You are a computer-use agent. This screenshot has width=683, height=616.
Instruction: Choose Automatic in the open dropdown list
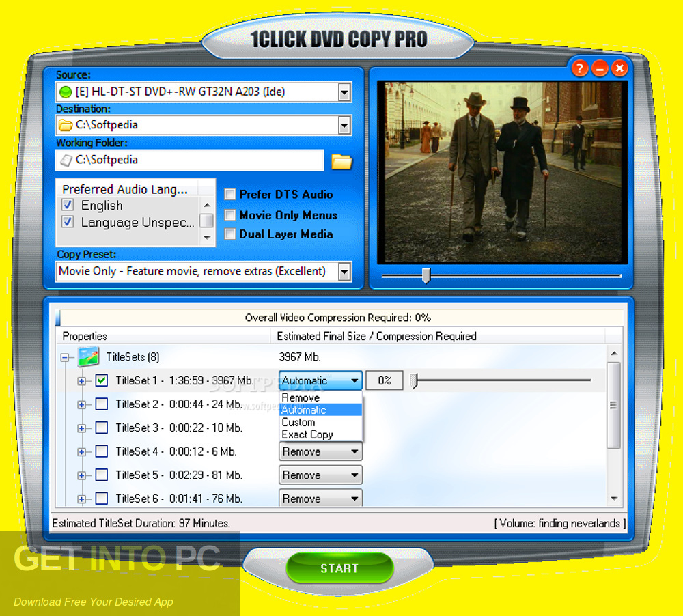320,410
